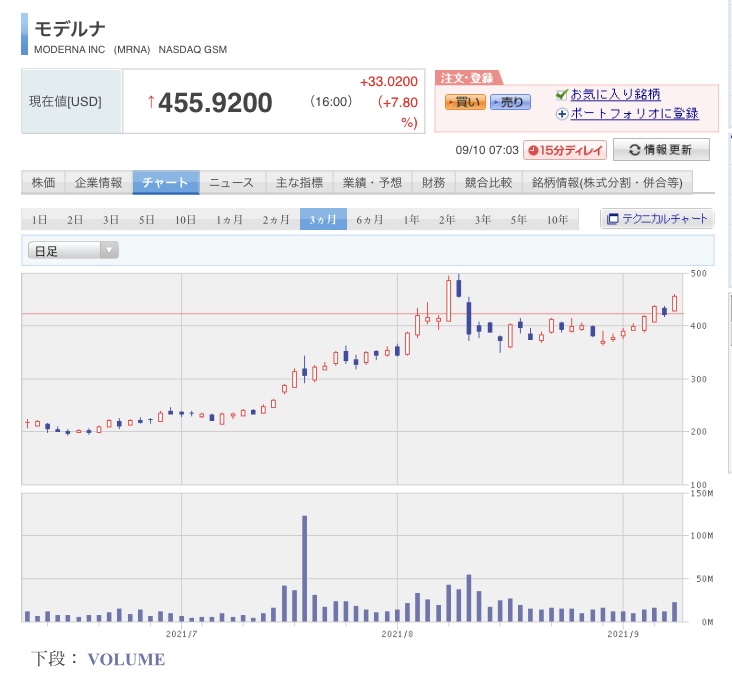Viewport: 732px width, 676px height.
Task: Click the tallest volume bar in July
Action: [x=304, y=569]
